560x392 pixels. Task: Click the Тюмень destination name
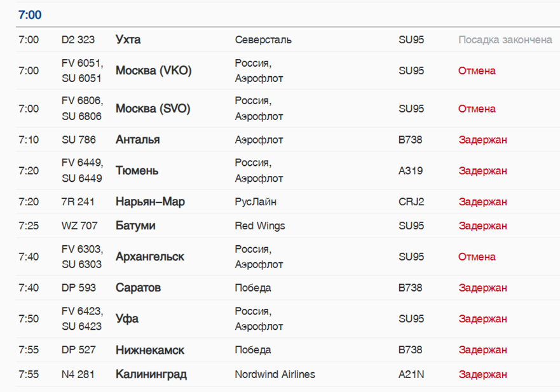137,171
